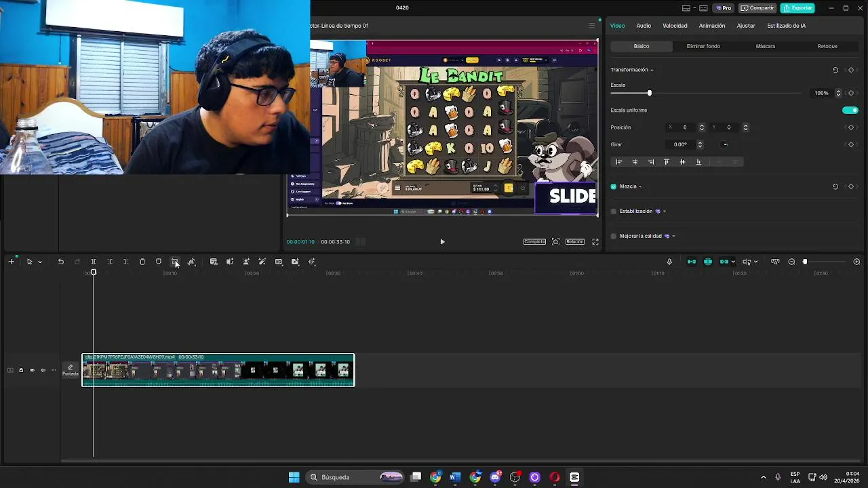The width and height of the screenshot is (868, 488).
Task: Expand the Estabilización options
Action: point(664,211)
